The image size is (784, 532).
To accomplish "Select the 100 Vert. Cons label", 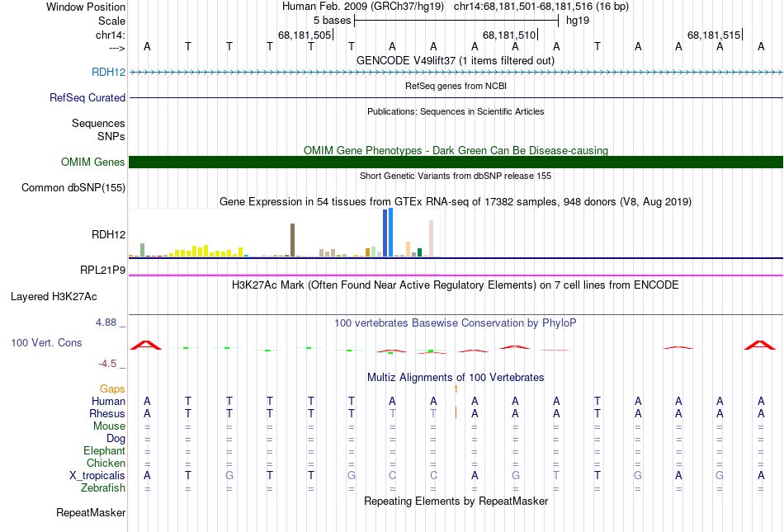I will (46, 342).
